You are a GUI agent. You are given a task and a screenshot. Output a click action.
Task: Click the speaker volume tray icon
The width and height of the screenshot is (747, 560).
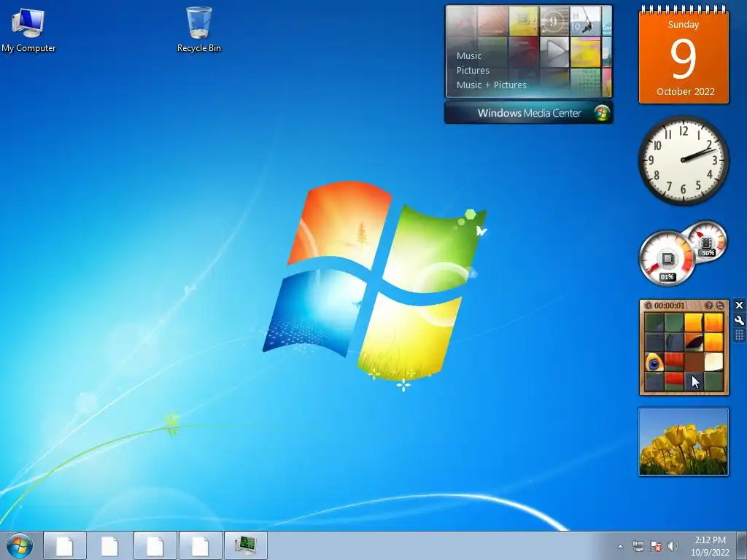click(673, 546)
